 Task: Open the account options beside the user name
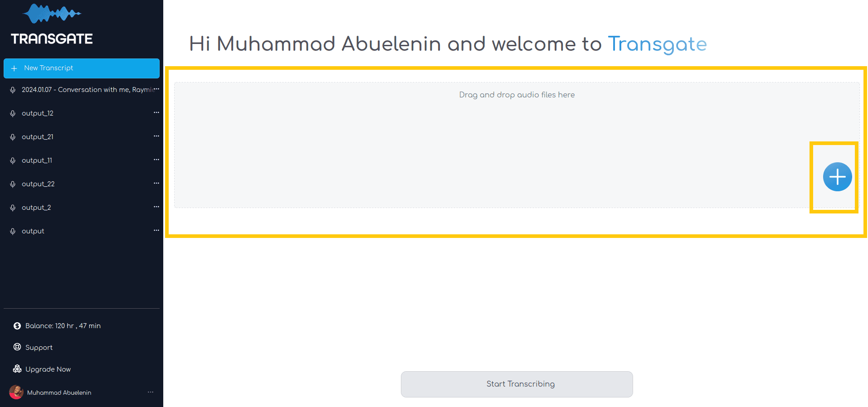click(x=151, y=392)
